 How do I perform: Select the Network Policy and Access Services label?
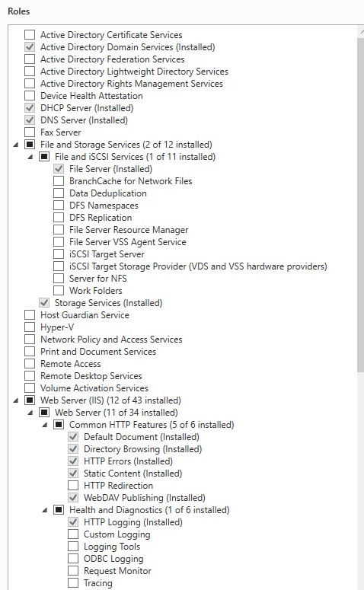(111, 340)
